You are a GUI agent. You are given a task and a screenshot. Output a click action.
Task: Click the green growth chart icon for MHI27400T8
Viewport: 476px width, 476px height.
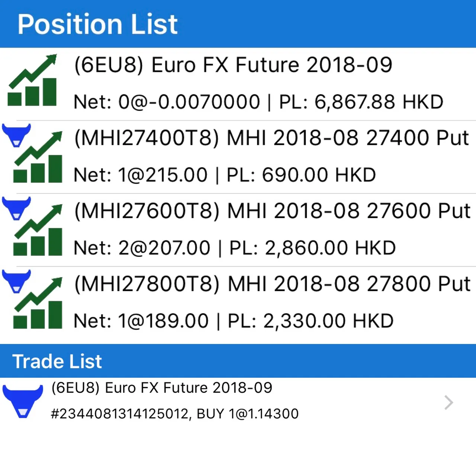(38, 157)
